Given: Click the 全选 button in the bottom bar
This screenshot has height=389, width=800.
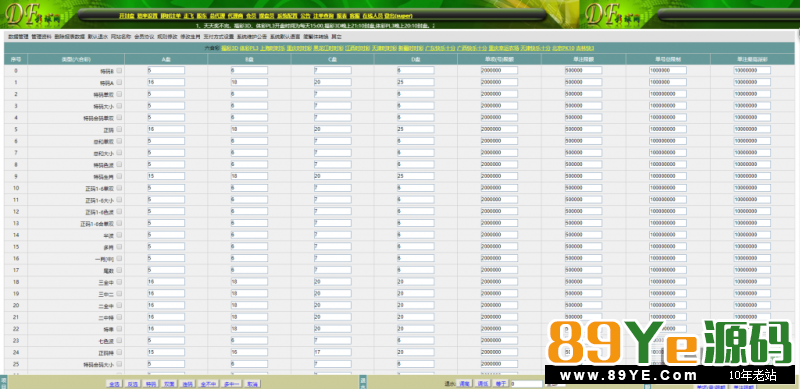Looking at the screenshot, I should 113,384.
